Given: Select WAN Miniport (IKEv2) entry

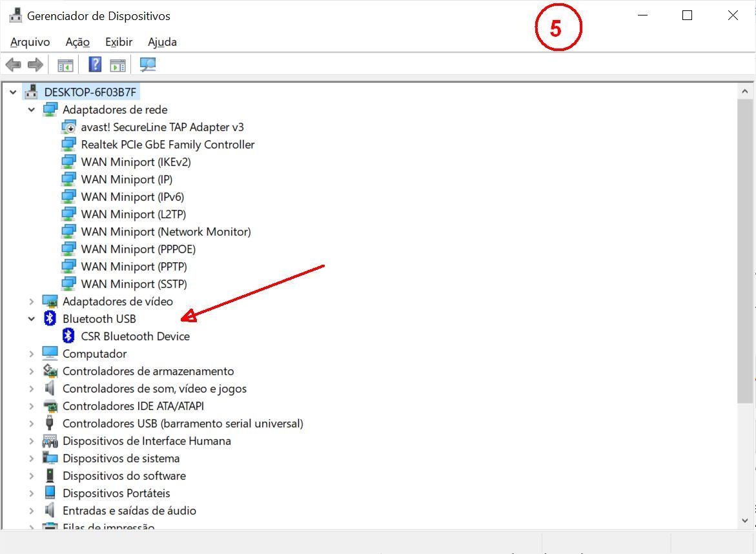Looking at the screenshot, I should point(136,162).
